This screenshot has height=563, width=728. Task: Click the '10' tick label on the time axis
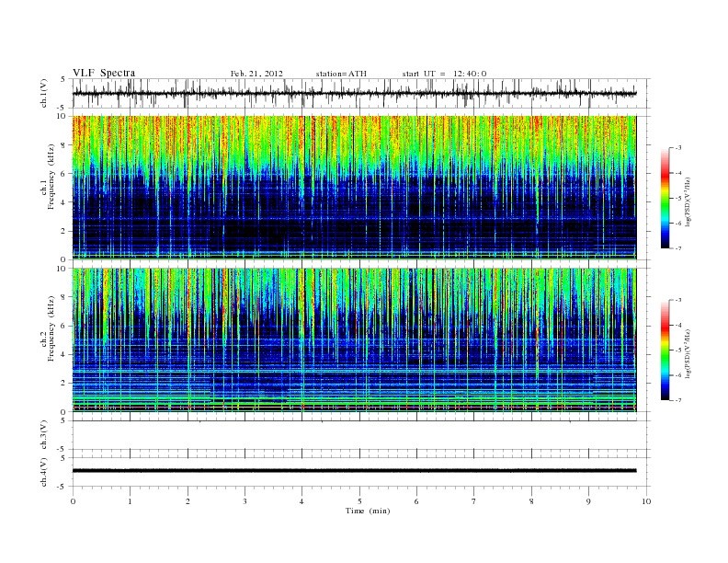coord(646,501)
